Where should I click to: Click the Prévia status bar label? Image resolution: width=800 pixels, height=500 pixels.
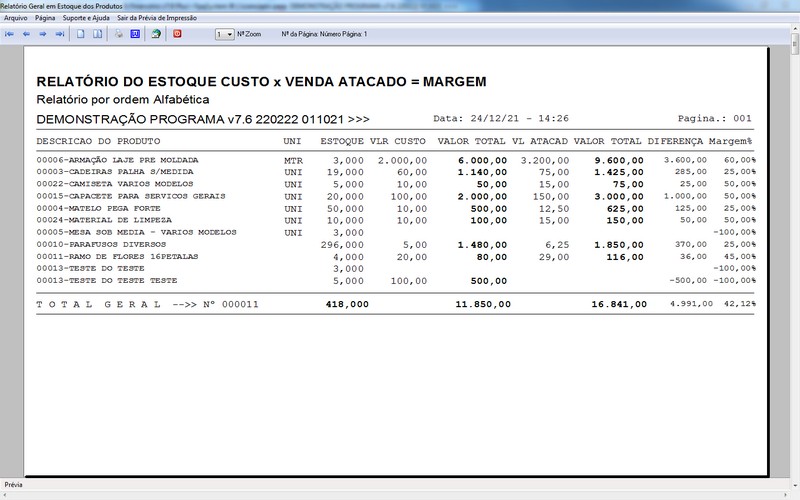tap(13, 485)
